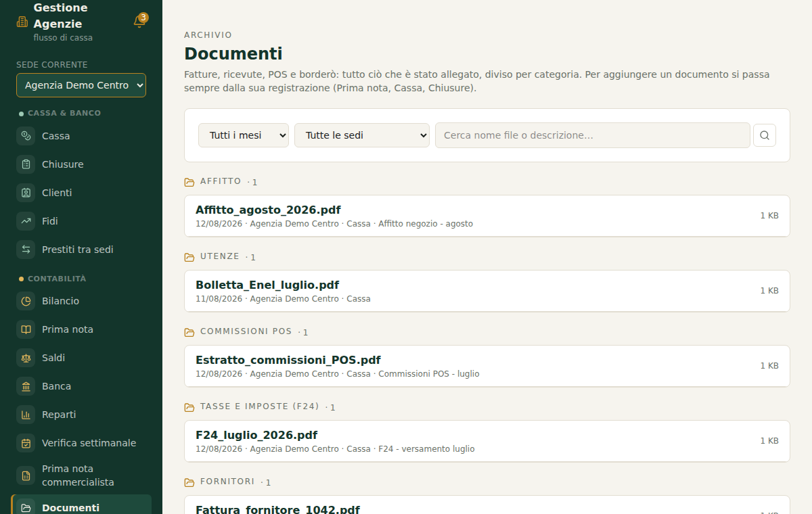Click the COMMISSIONI POS category heading
Viewport: 812px width, 514px height.
[x=246, y=331]
